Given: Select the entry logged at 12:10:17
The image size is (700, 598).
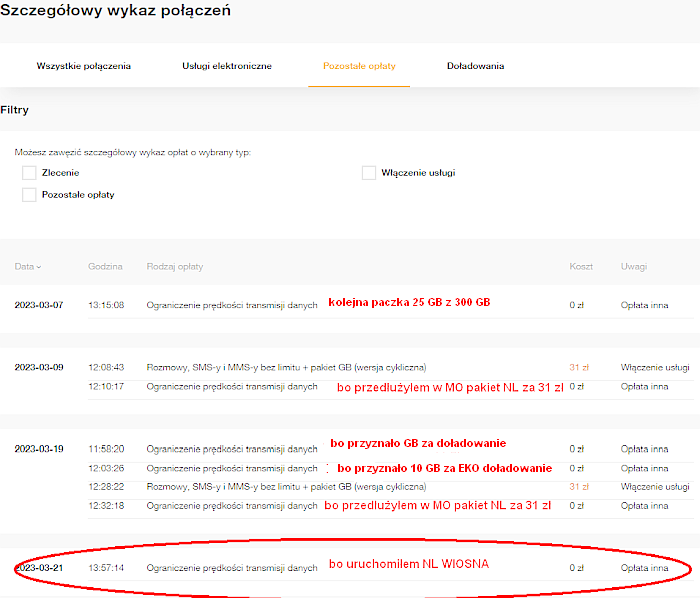Looking at the screenshot, I should 231,386.
